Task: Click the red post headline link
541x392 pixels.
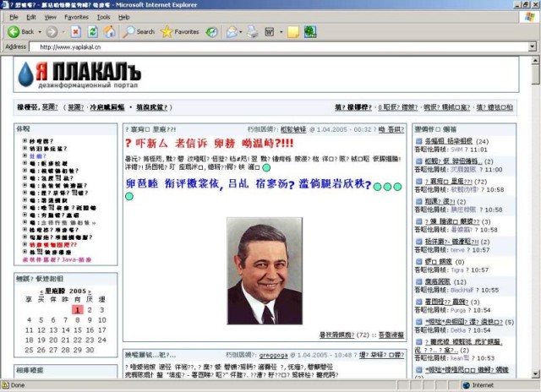Action: pos(210,143)
